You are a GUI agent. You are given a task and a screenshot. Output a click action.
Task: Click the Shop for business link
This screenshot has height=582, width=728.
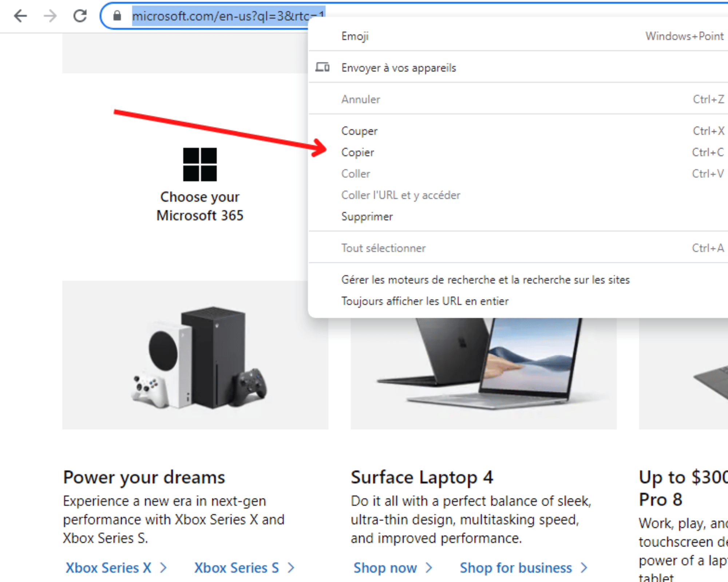(516, 568)
